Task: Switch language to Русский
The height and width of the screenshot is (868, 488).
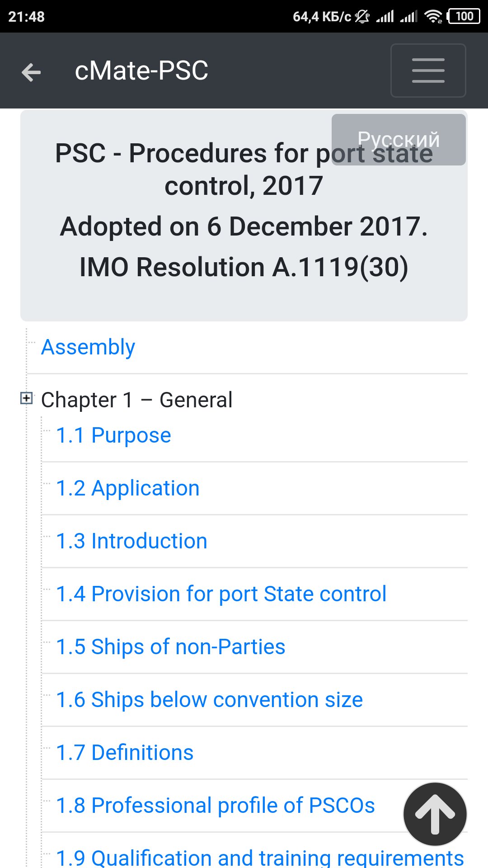Action: (x=398, y=139)
